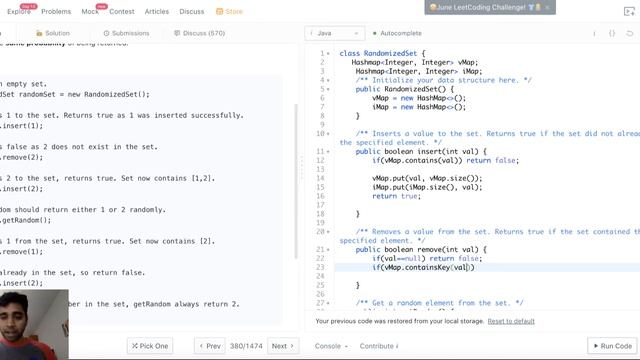Click 'public RandomizedSet() {' constructor line

coord(404,89)
